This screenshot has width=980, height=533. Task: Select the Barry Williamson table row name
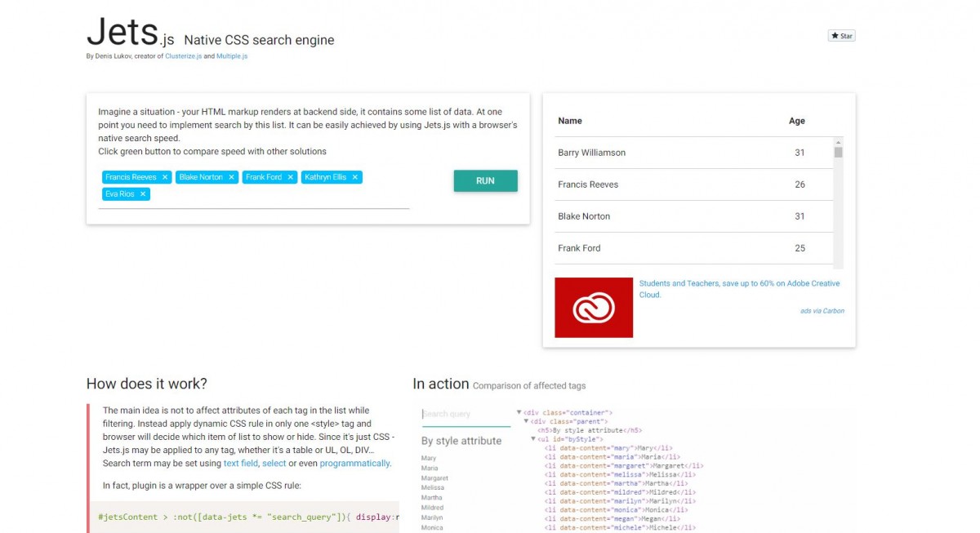(x=591, y=153)
